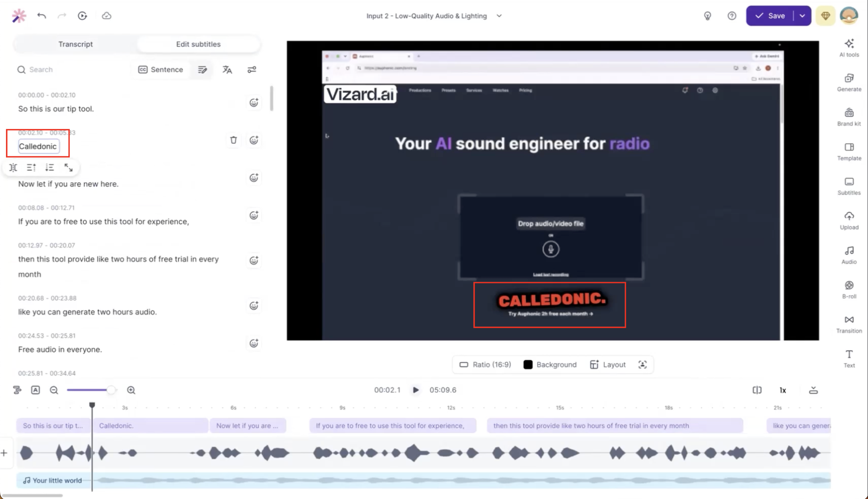
Task: Click the transcript panel vertical scrollbar
Action: pyautogui.click(x=271, y=98)
